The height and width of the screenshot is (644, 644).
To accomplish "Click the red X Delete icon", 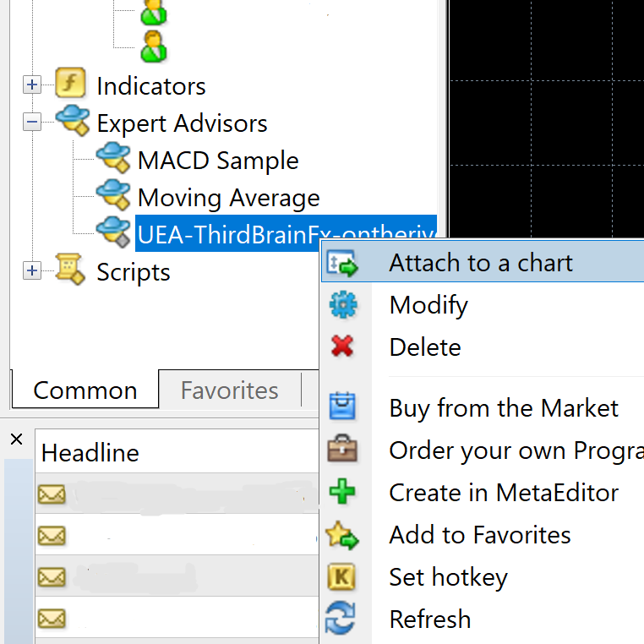I will tap(342, 346).
